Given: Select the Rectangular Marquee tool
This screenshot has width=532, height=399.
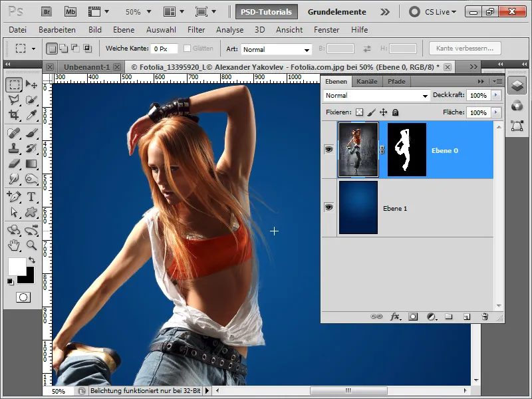Looking at the screenshot, I should 14,84.
